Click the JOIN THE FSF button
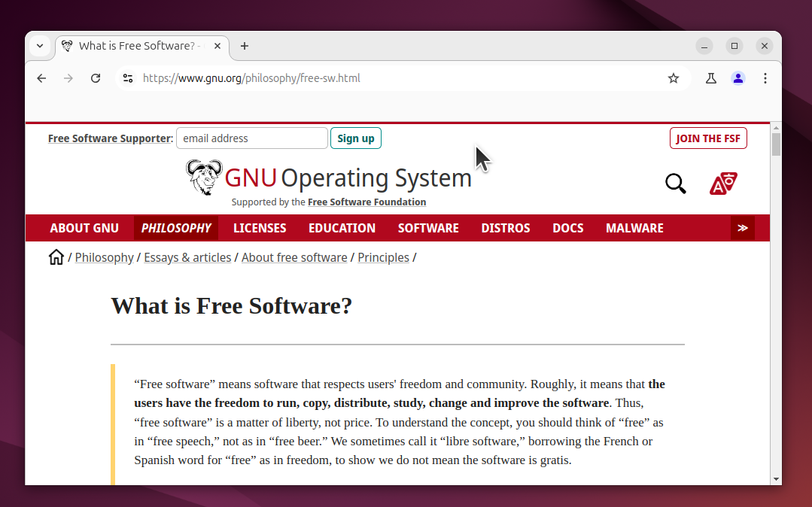Screen dimensions: 812x507 [x=708, y=138]
